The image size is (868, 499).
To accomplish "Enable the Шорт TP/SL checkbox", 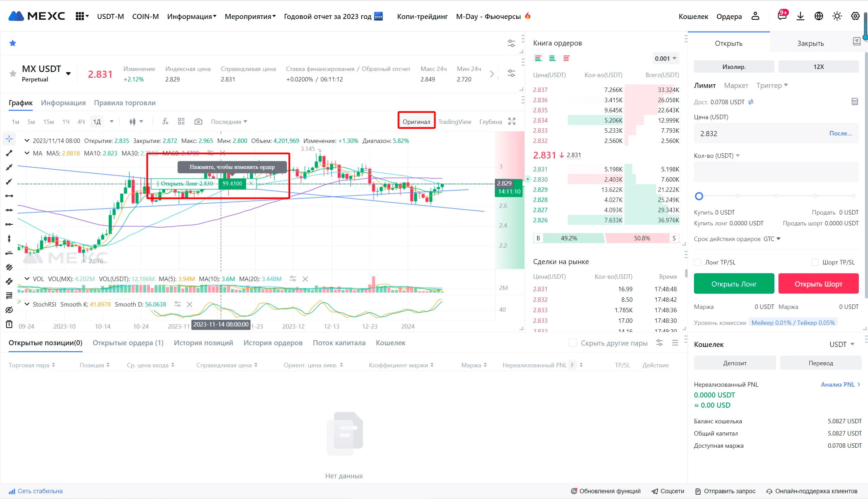I will [x=815, y=262].
